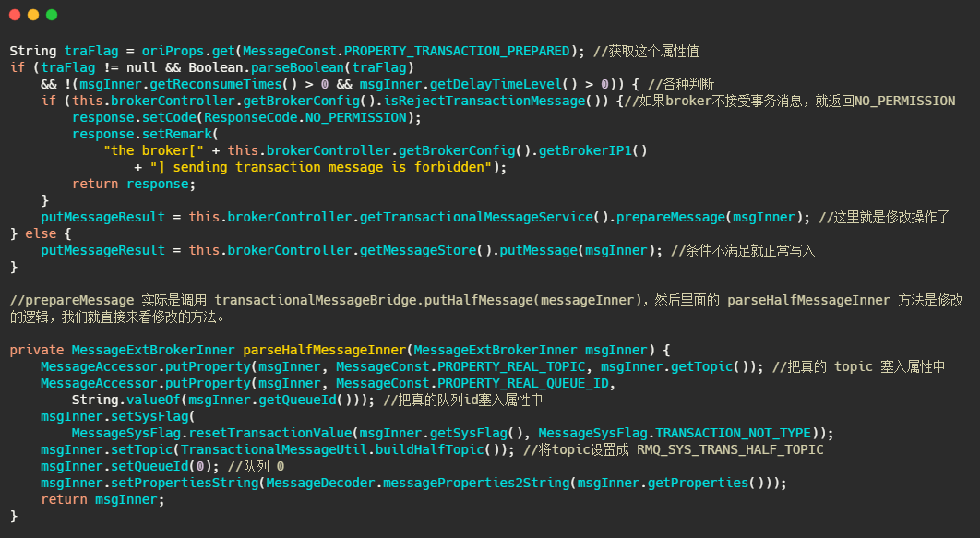Click the MessageDecoder class name

[320, 483]
